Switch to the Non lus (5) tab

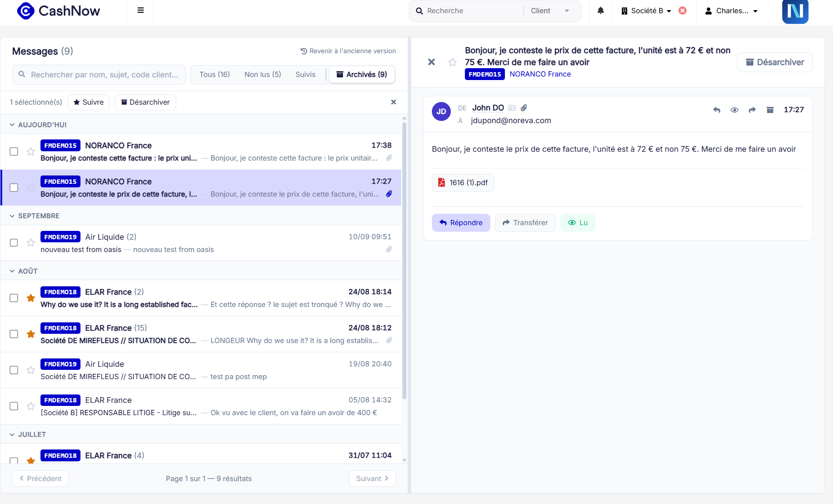pyautogui.click(x=263, y=74)
